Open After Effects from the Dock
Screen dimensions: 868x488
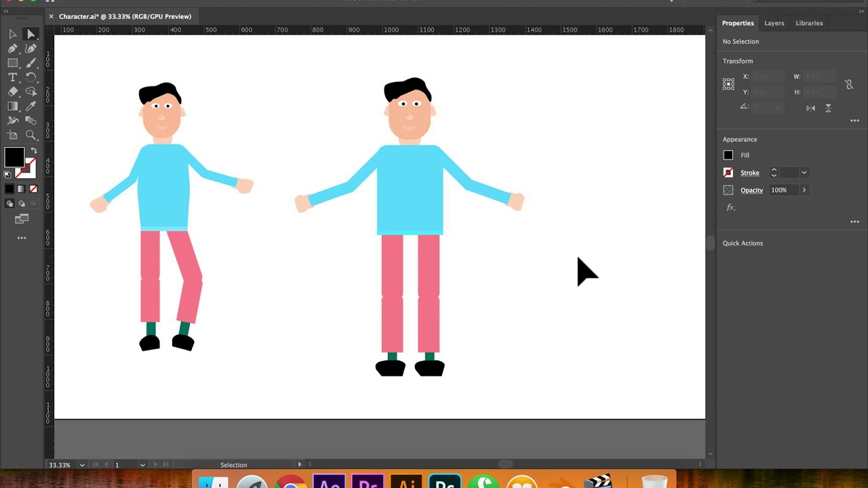(329, 482)
